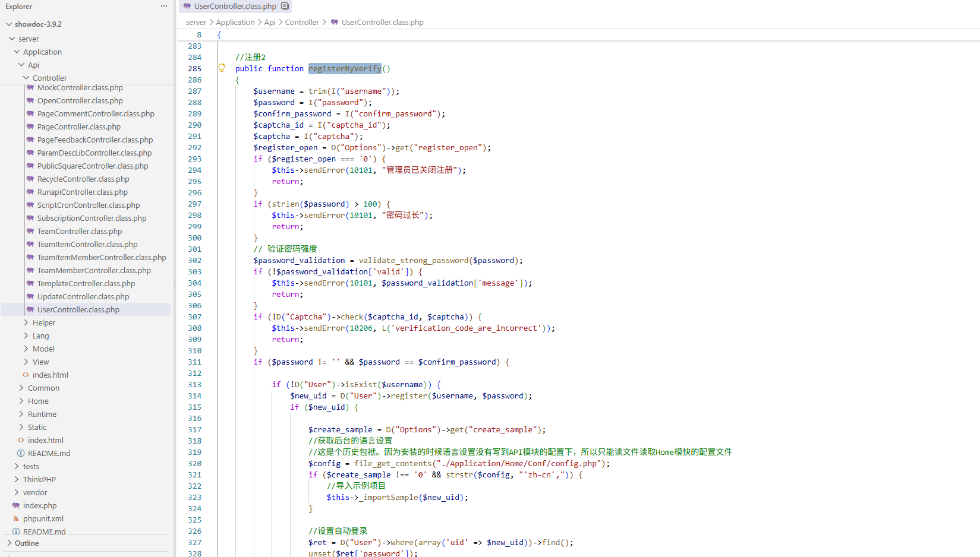Expand the ThinkPHP folder

17,479
